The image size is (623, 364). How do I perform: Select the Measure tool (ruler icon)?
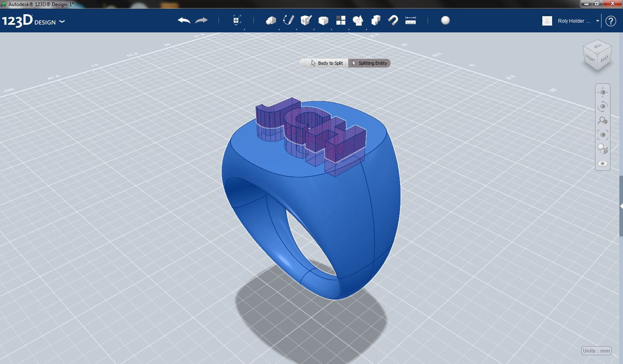410,20
